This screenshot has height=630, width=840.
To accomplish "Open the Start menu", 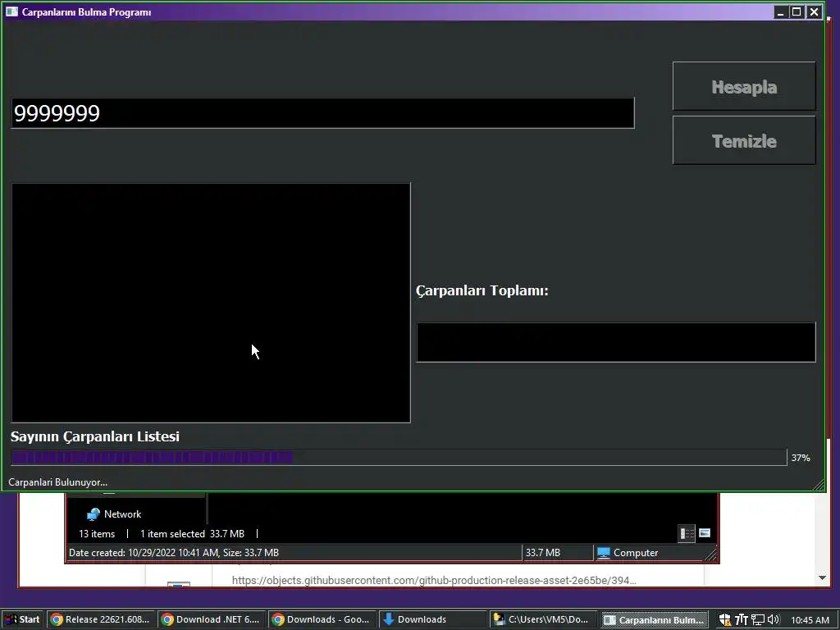I will [22, 619].
